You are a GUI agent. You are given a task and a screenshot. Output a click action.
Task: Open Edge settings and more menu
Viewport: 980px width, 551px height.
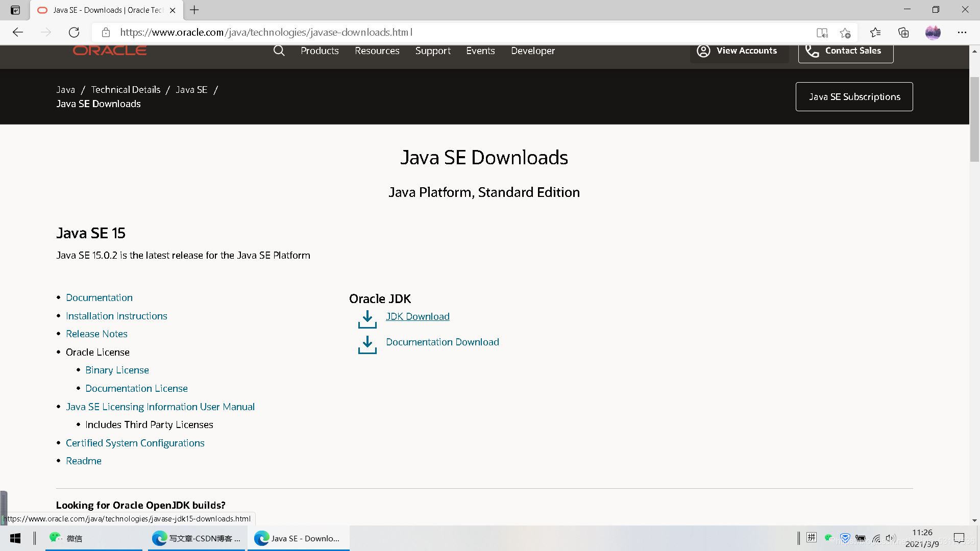tap(962, 33)
